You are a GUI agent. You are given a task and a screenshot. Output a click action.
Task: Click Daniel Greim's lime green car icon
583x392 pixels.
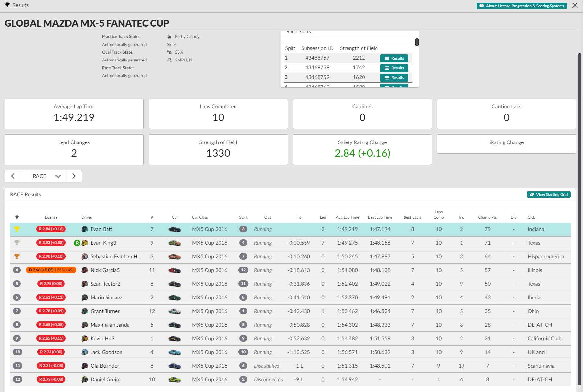[175, 380]
